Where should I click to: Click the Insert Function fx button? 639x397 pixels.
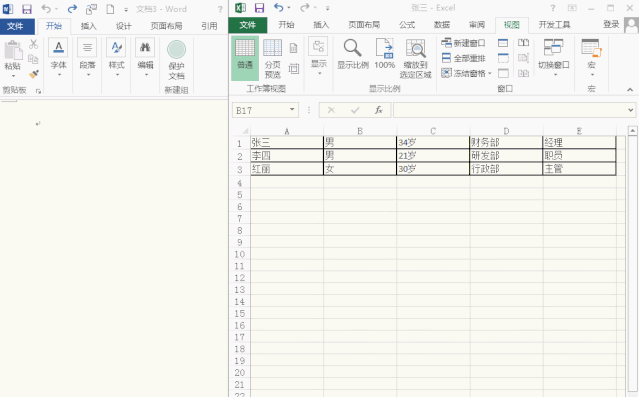pyautogui.click(x=379, y=110)
